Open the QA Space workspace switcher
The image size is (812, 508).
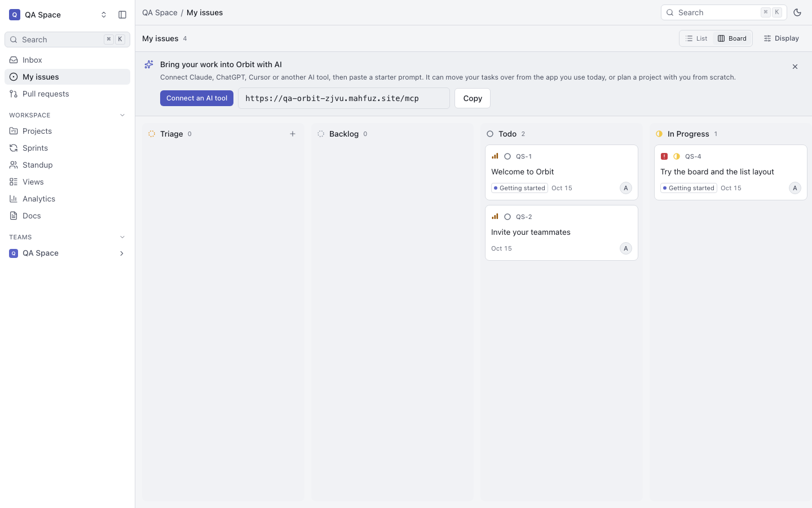coord(58,15)
